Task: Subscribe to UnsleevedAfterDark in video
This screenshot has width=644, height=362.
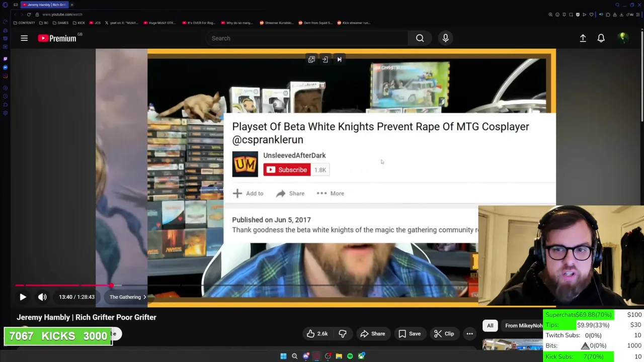Action: (x=287, y=170)
